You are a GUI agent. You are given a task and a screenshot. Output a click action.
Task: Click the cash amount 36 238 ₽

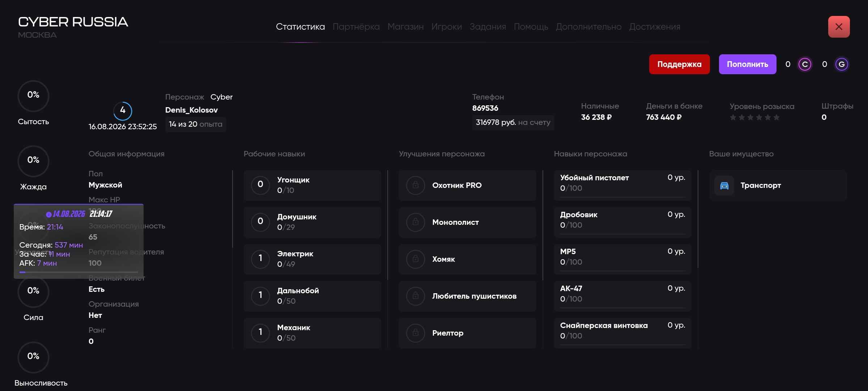click(x=596, y=117)
